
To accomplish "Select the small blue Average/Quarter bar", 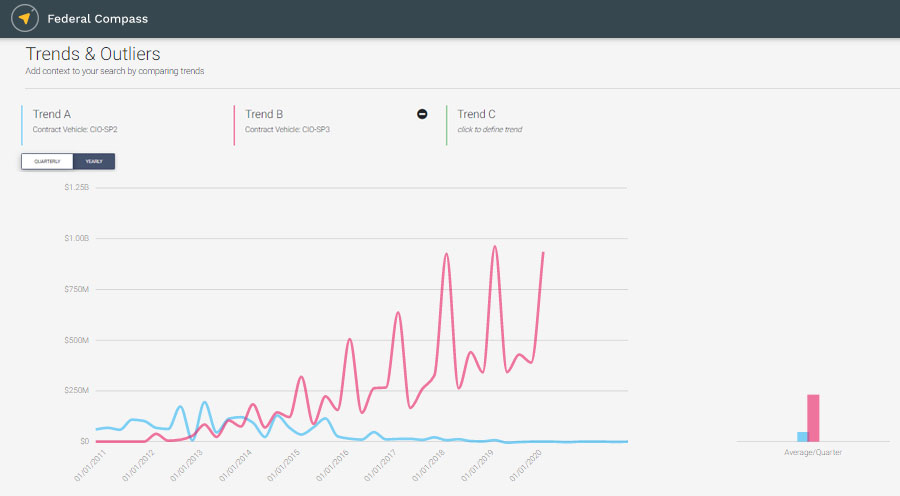I will tap(802, 436).
